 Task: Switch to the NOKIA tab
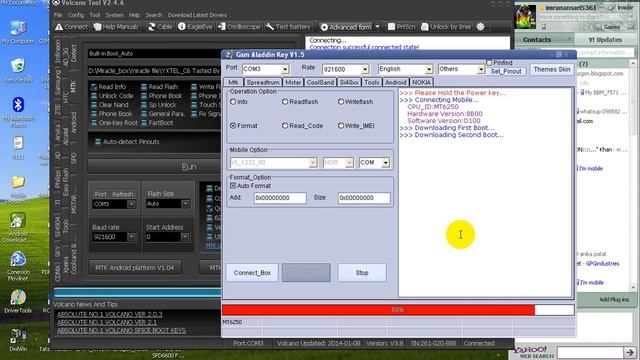point(421,82)
